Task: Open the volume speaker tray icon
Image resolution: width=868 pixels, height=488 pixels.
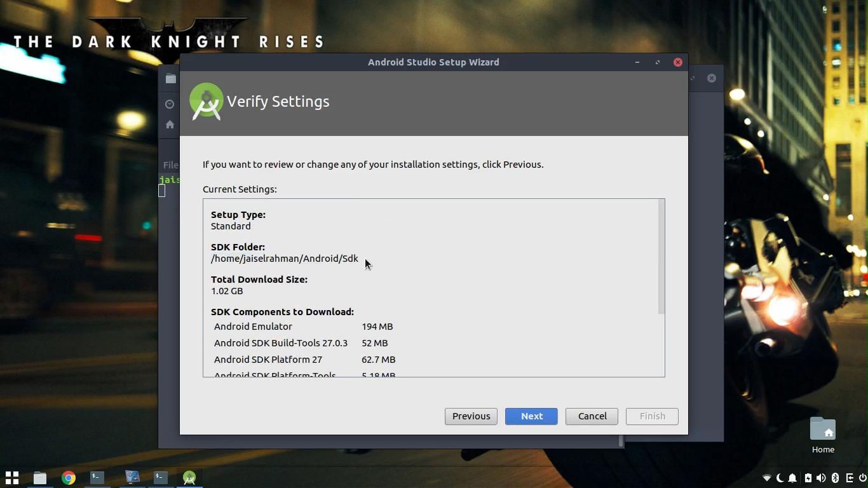Action: 821,478
